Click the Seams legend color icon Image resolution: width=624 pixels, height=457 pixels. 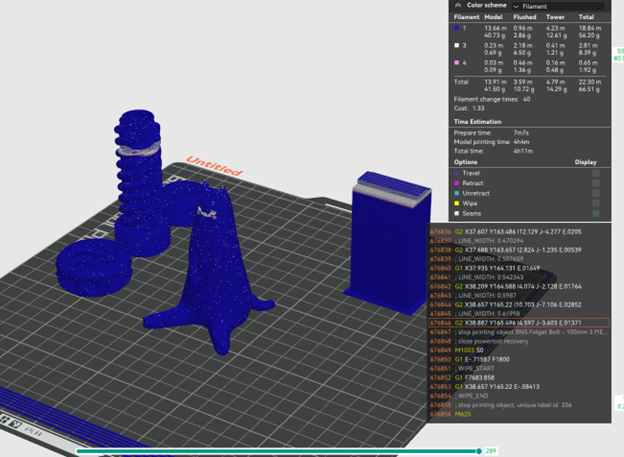458,213
